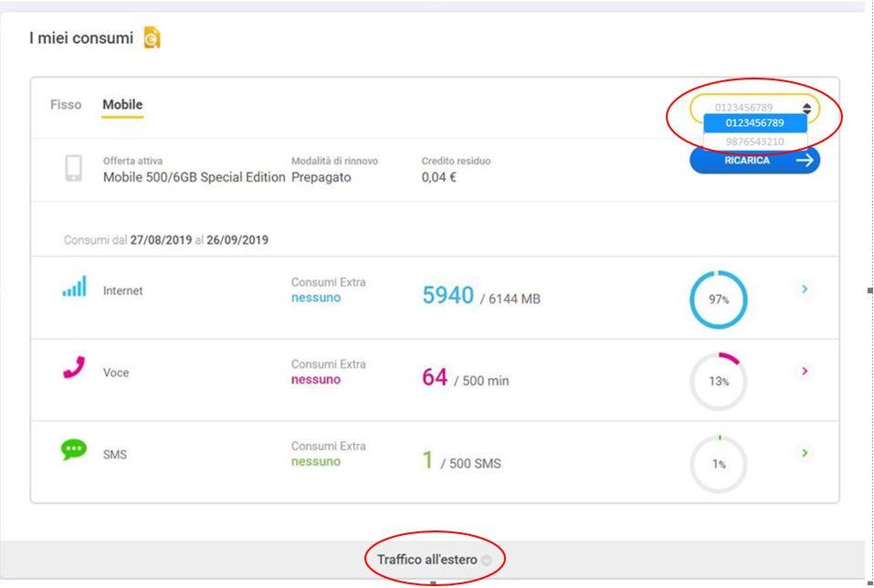Screen dimensions: 874x588
Task: Choose number 9876543210 from the list
Action: pos(754,142)
